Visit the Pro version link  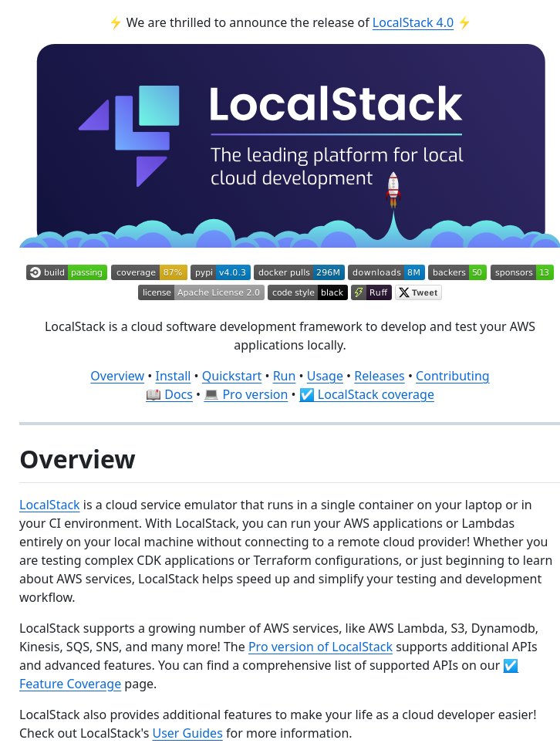pyautogui.click(x=246, y=394)
